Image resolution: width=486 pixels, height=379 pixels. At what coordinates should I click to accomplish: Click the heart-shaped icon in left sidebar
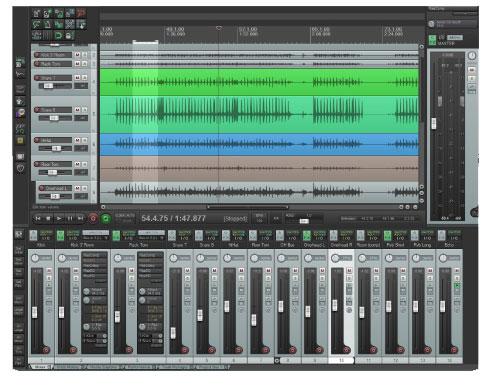[20, 168]
